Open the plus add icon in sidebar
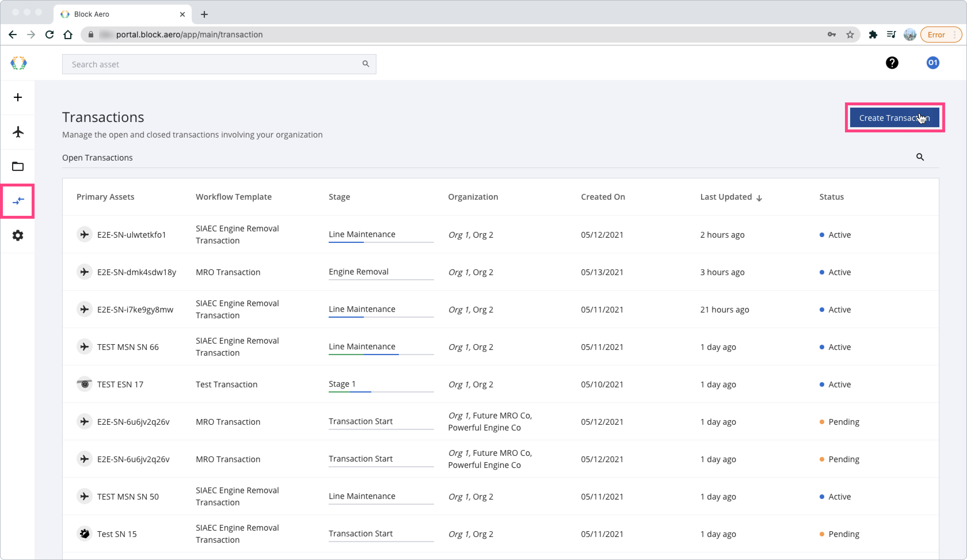 tap(18, 97)
